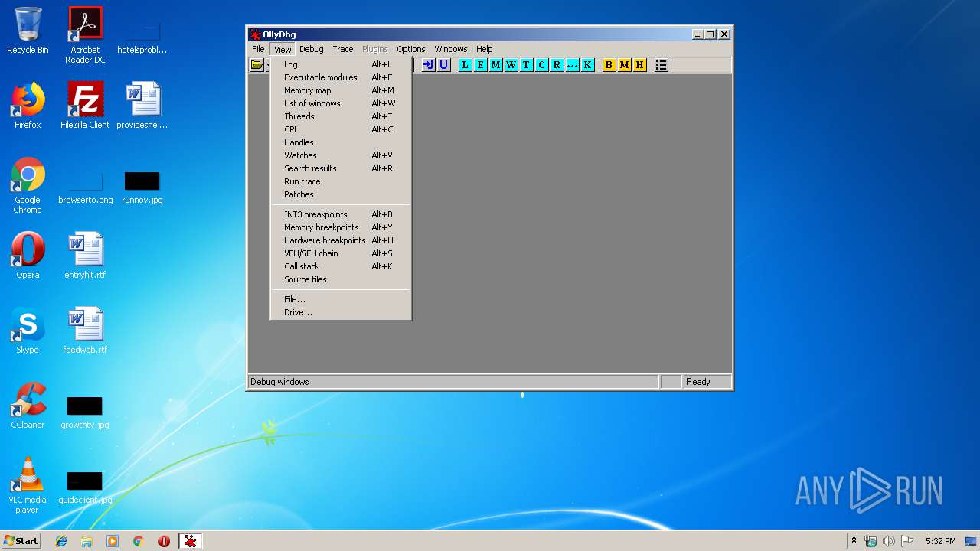Open Threads via the T toolbar icon
Image resolution: width=980 pixels, height=551 pixels.
tap(526, 65)
